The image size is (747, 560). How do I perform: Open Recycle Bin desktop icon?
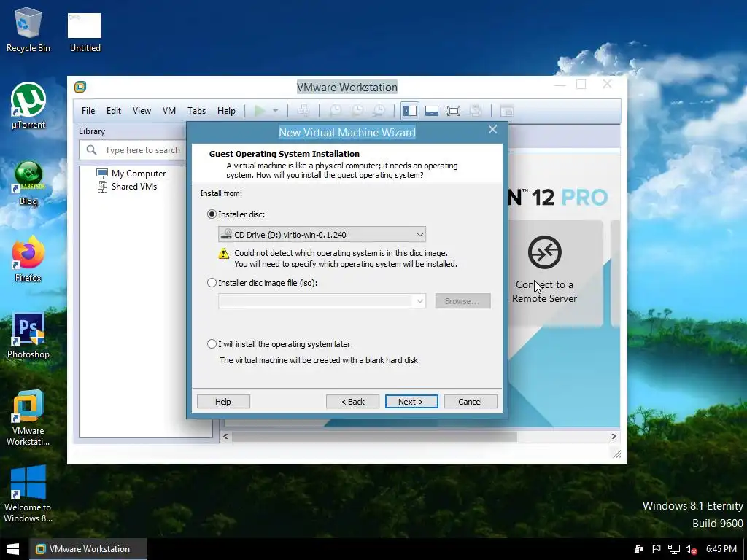pyautogui.click(x=28, y=29)
